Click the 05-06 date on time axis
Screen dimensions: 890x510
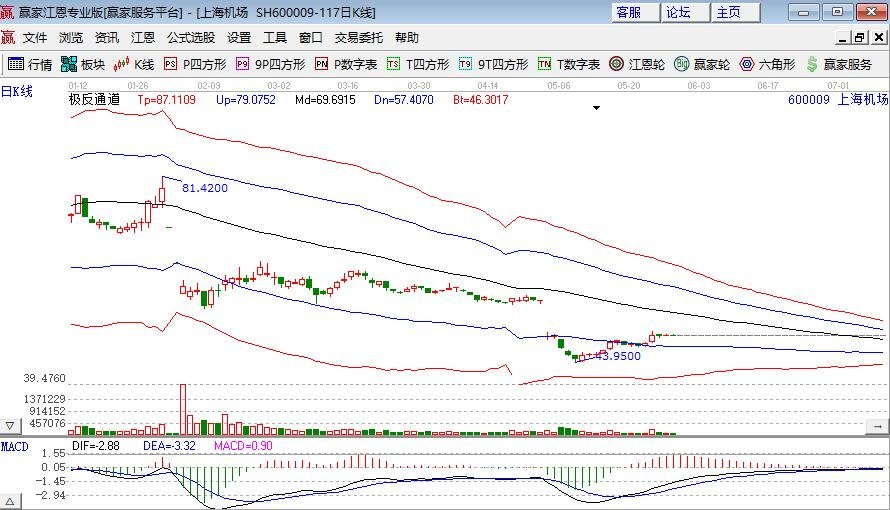point(559,86)
